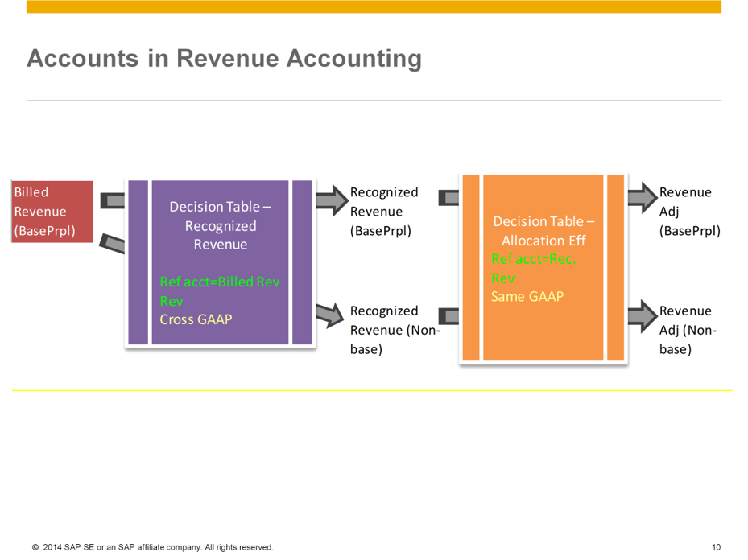Click the Recognized Revenue (BasePrpl) label
748x560 pixels.
point(384,211)
